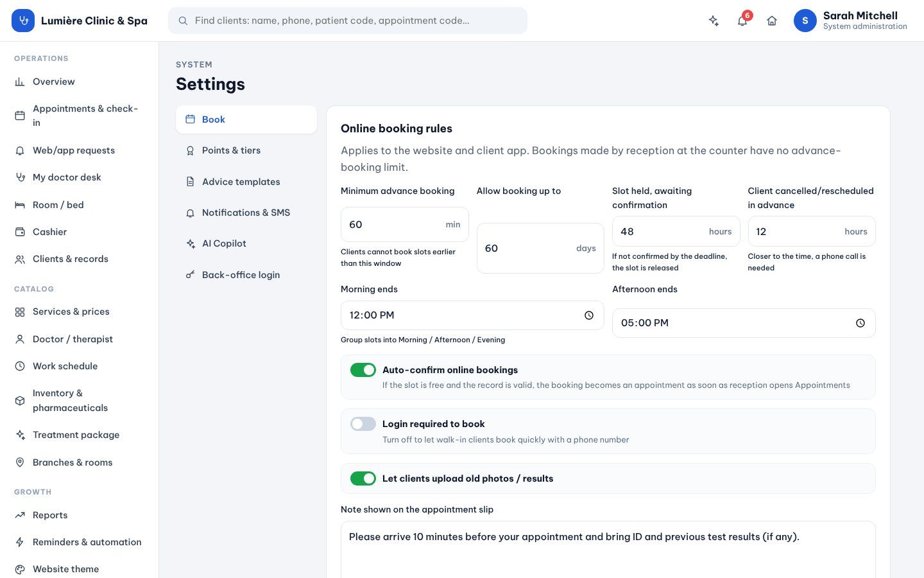
Task: Open My doctor desk from sidebar
Action: pyautogui.click(x=79, y=177)
